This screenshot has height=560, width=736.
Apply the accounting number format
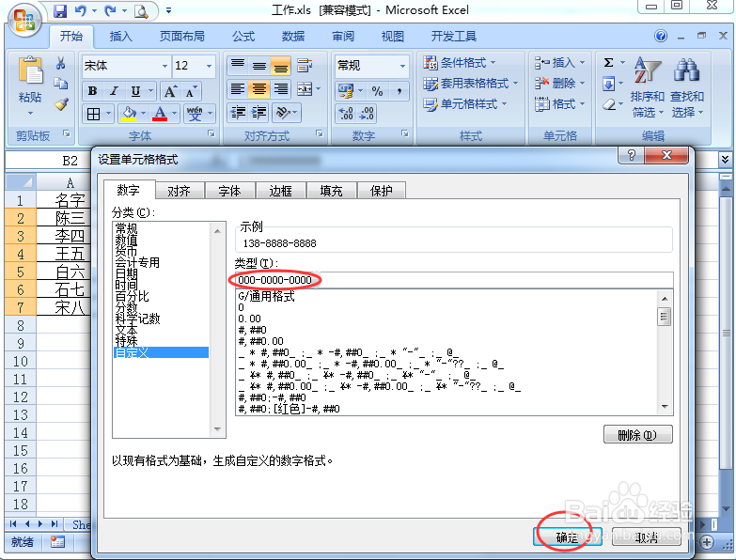347,90
